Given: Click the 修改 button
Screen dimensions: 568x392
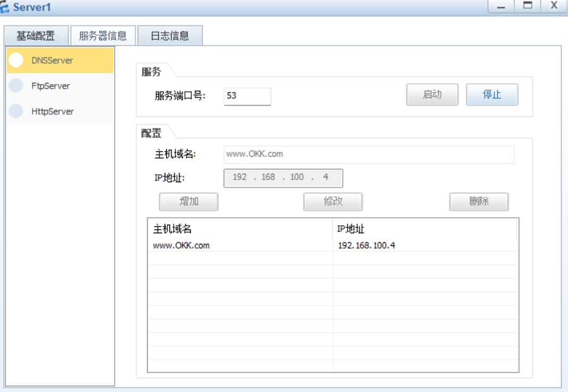Looking at the screenshot, I should click(x=333, y=201).
